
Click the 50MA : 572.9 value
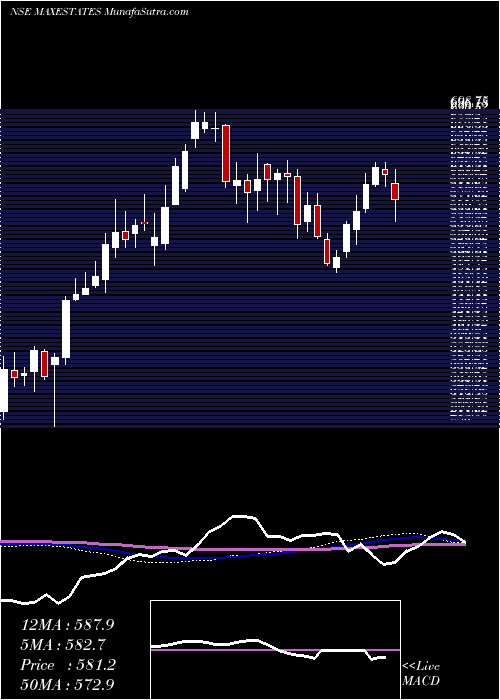click(67, 685)
